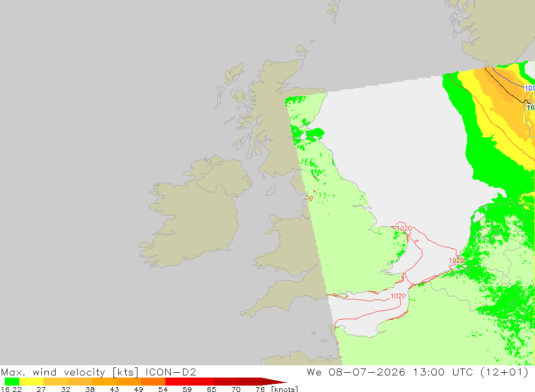Click the legend value '70'
This screenshot has width=535, height=392.
tap(236, 389)
